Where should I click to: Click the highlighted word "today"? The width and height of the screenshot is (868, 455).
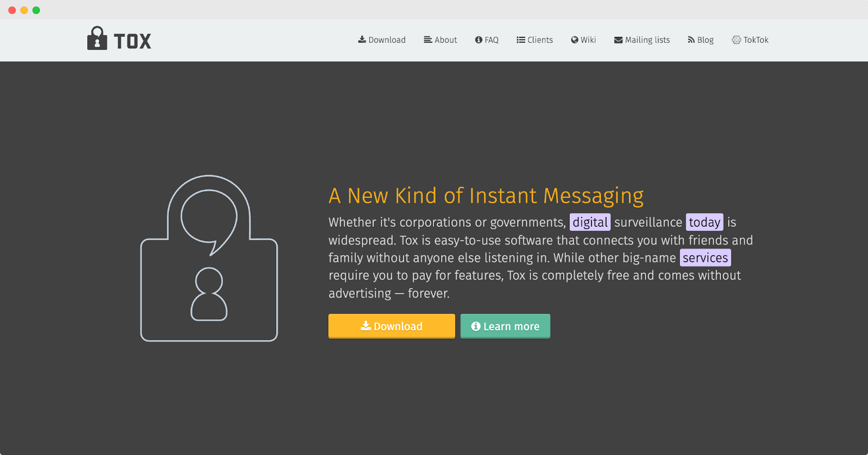click(705, 222)
